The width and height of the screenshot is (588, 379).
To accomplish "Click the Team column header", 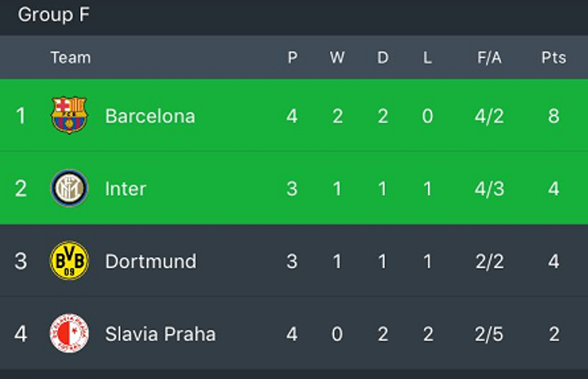I will (x=71, y=57).
